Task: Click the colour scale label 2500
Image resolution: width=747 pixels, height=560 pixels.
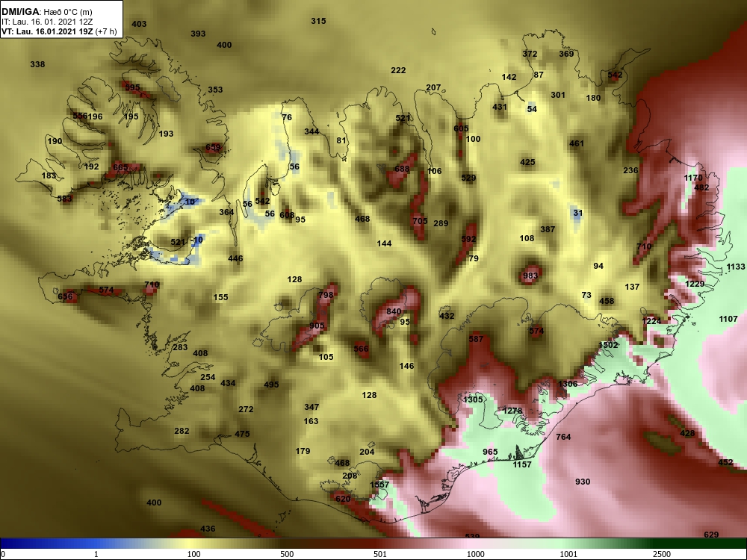Action: tap(662, 554)
